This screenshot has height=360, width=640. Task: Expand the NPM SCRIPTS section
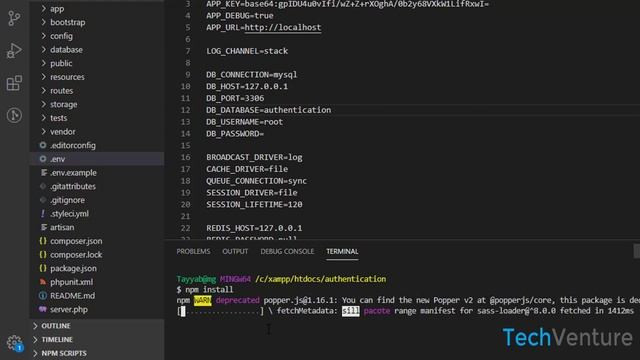(36, 353)
